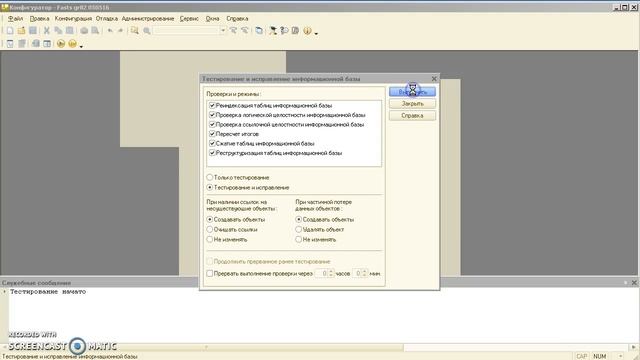Open the Администрирование menu
Image resolution: width=640 pixels, height=360 pixels.
point(148,19)
